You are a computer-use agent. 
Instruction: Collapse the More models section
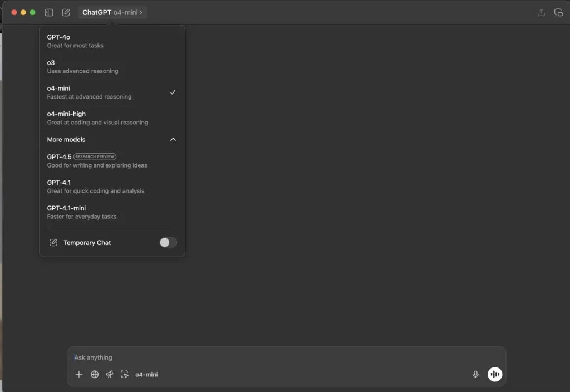click(x=173, y=139)
